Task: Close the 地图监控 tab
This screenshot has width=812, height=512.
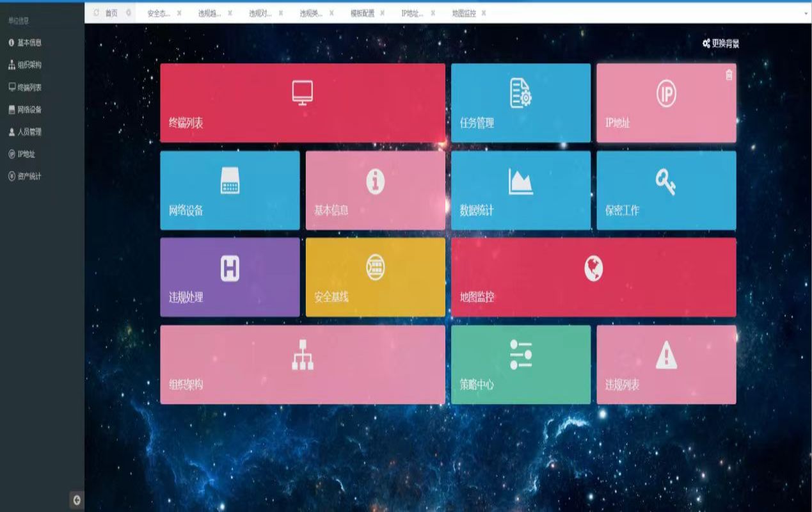Action: tap(484, 13)
